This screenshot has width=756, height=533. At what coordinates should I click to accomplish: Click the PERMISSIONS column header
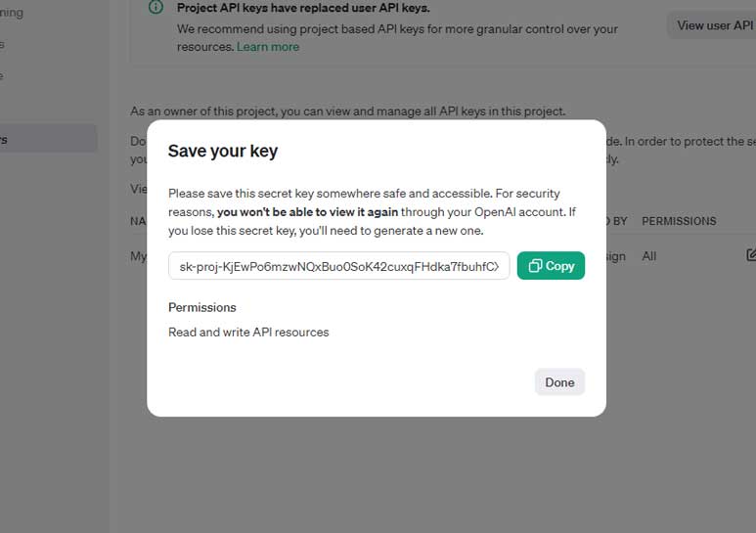click(x=679, y=221)
